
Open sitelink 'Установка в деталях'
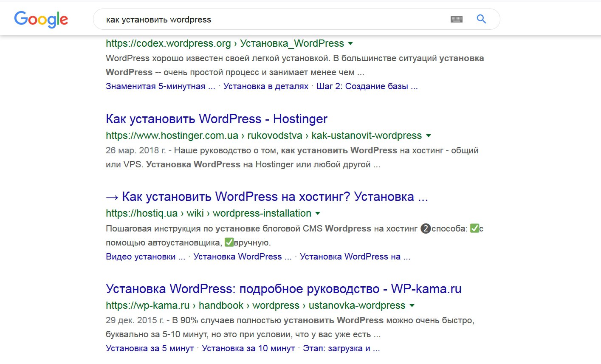[x=266, y=86]
